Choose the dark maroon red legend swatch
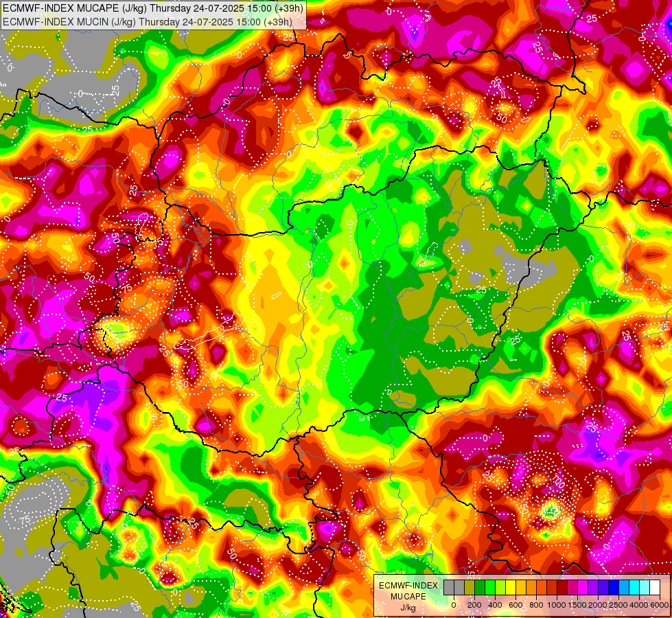 pyautogui.click(x=562, y=587)
